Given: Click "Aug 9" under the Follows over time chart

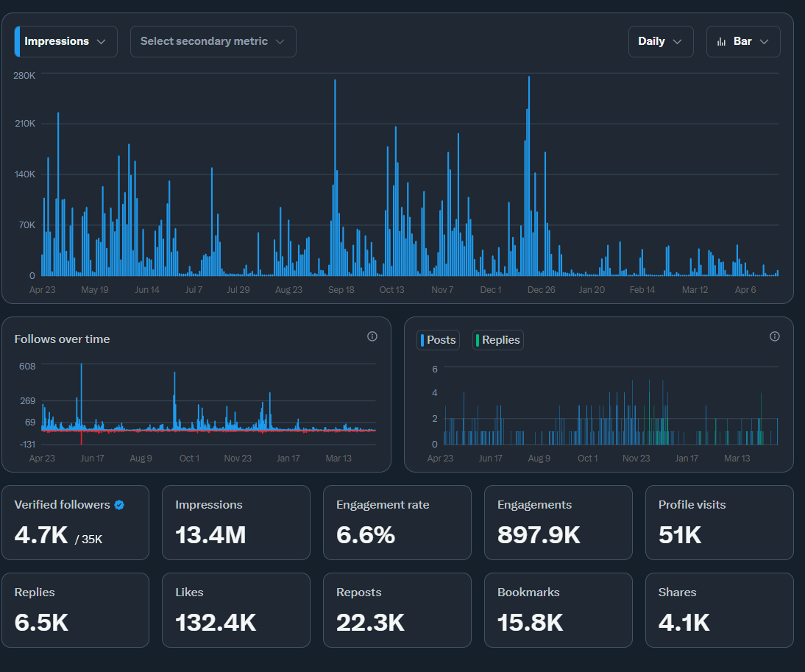Looking at the screenshot, I should coord(141,458).
